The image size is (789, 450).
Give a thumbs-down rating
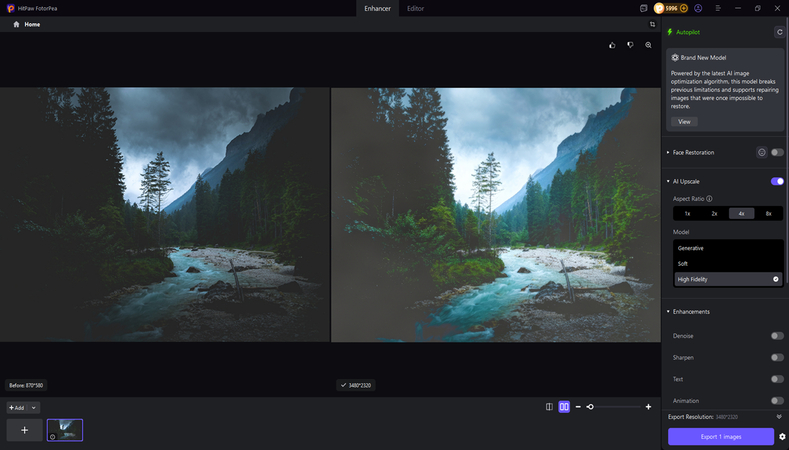click(x=630, y=45)
